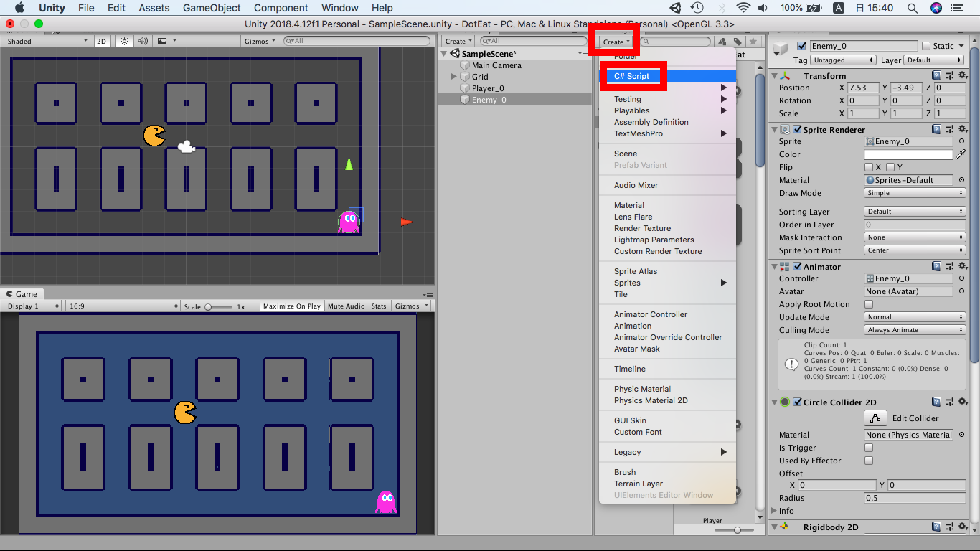The image size is (980, 551).
Task: Open Hierarchy Create button
Action: [x=458, y=42]
